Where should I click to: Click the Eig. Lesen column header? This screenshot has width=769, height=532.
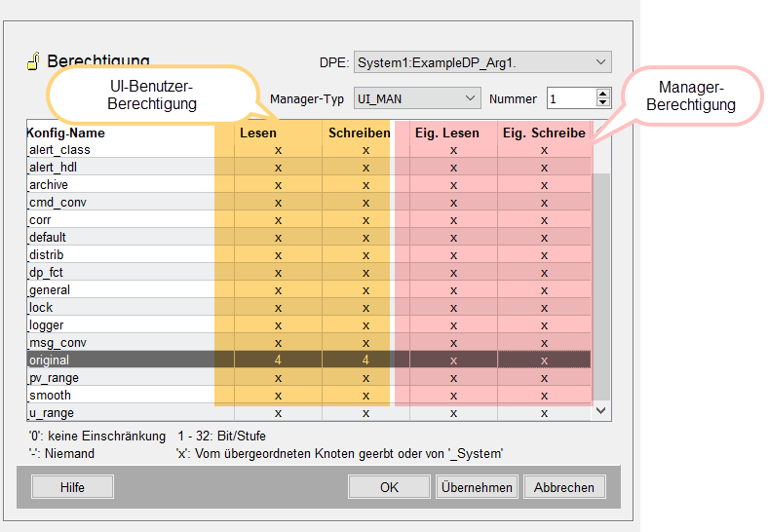pos(447,133)
